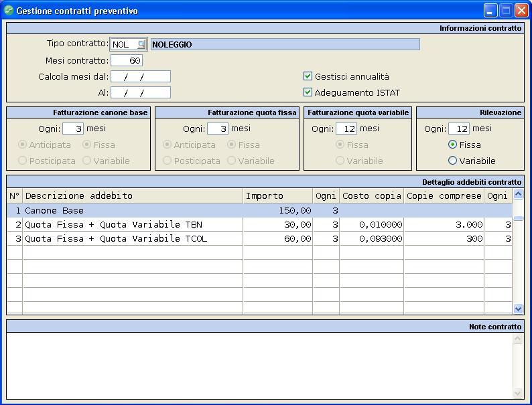Click Note contratto scroll up arrow
Viewport: 532px width, 405px height.
point(517,338)
